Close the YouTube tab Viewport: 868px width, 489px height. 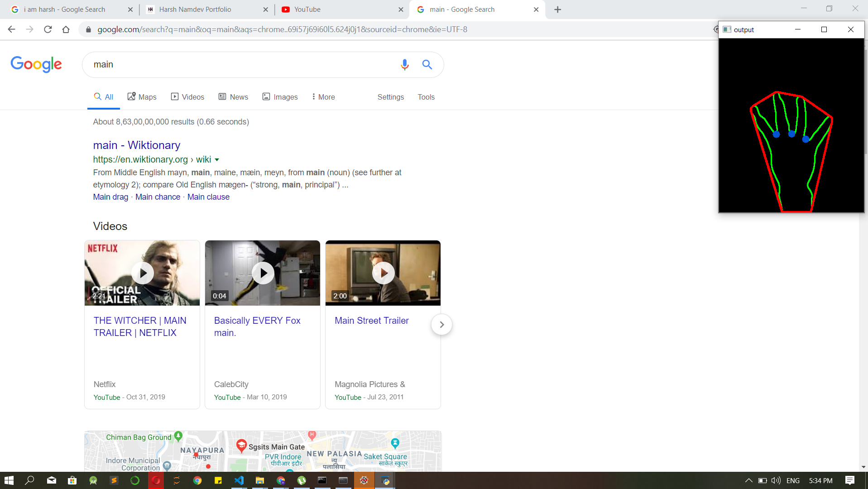pyautogui.click(x=401, y=10)
